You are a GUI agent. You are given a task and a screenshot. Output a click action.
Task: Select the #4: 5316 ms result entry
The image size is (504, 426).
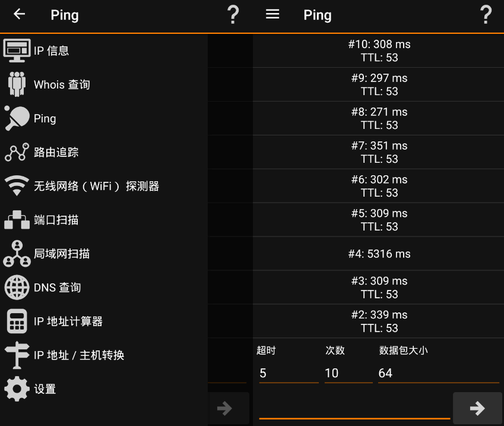pyautogui.click(x=378, y=254)
